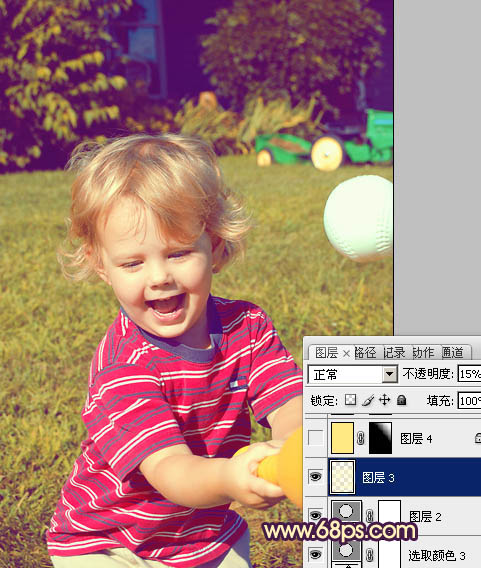Click the lock position move icon
This screenshot has height=568, width=481.
pos(384,400)
